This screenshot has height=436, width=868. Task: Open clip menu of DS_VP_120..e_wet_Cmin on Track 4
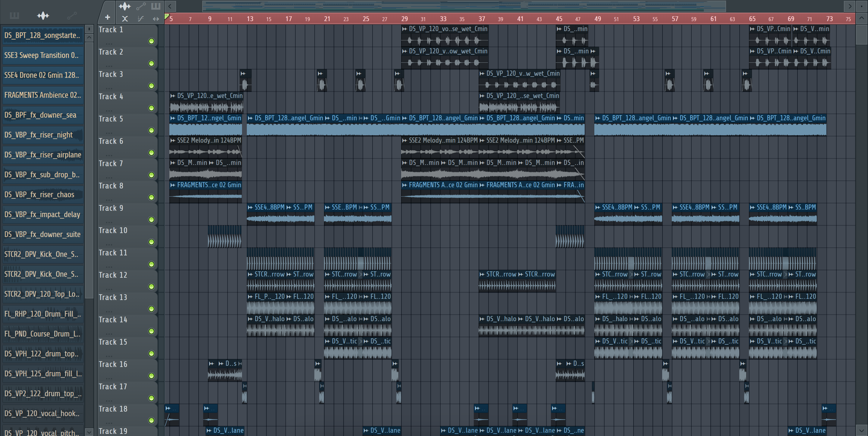(x=173, y=96)
